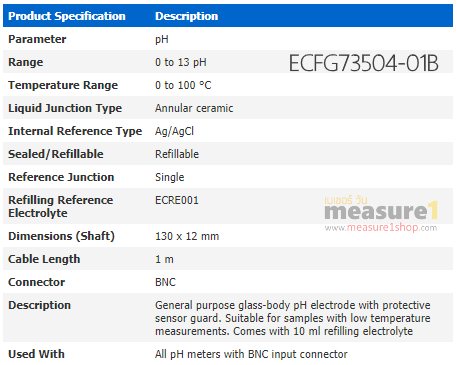Click the measure1 logo watermark
The height and width of the screenshot is (365, 457).
pyautogui.click(x=381, y=212)
